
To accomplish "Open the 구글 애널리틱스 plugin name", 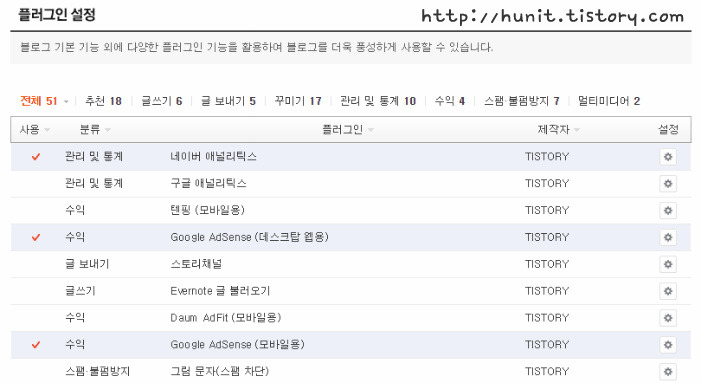I will click(x=208, y=183).
